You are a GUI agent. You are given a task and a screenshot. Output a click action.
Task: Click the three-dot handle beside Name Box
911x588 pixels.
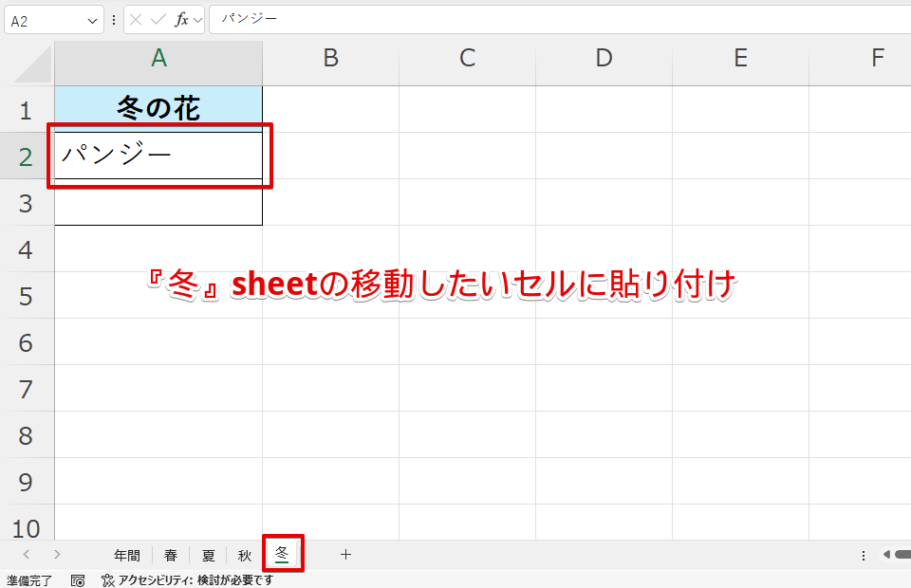114,20
